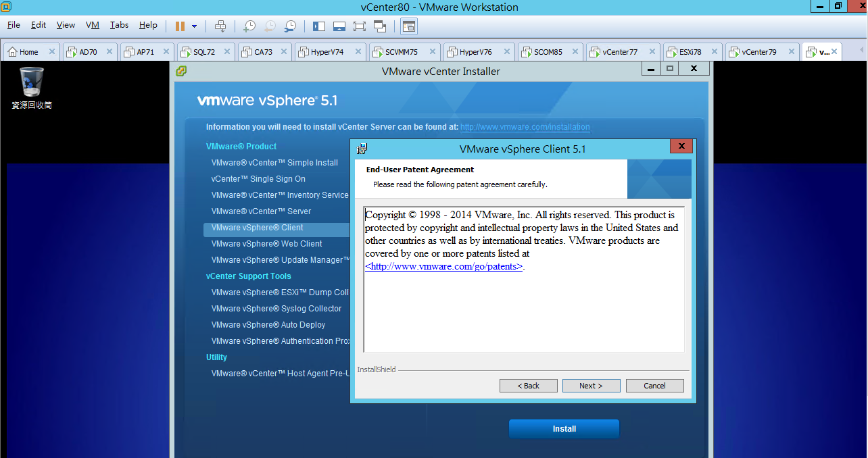Open the power options dropdown arrow
This screenshot has width=868, height=458.
click(x=195, y=26)
